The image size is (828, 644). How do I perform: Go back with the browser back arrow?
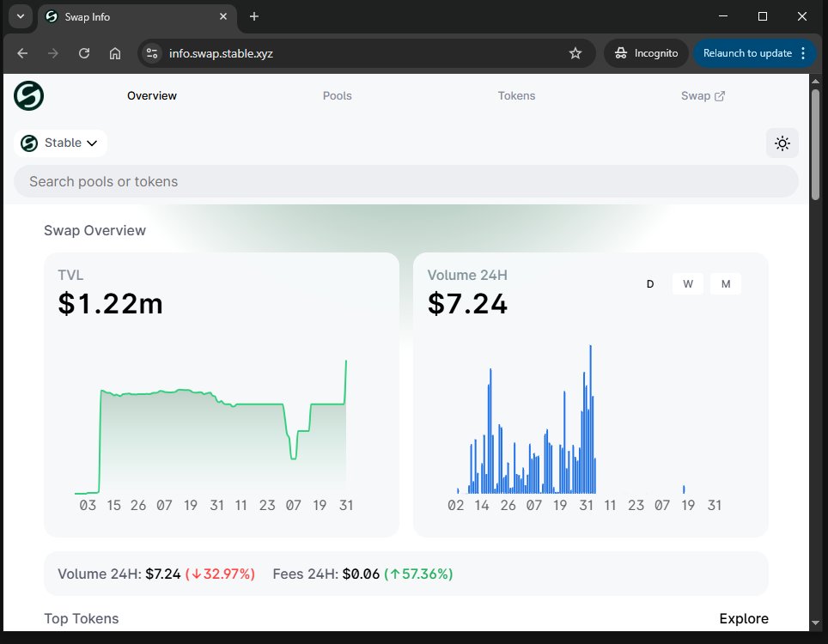click(22, 53)
